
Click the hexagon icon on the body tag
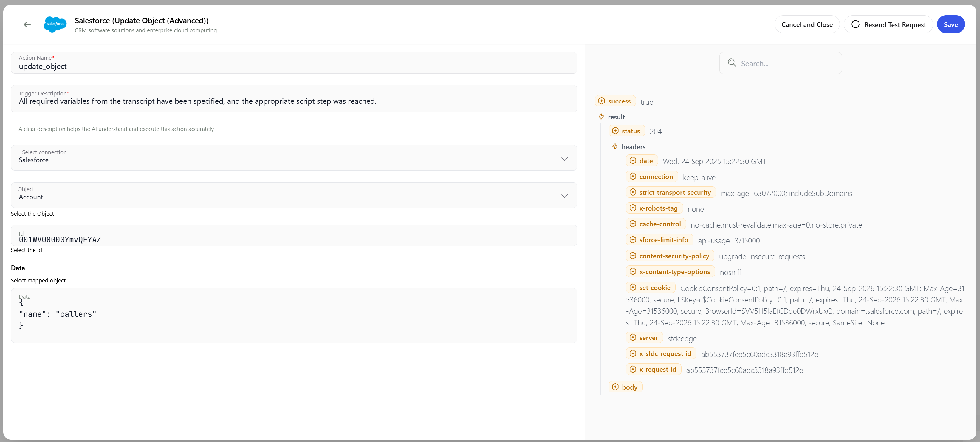click(615, 387)
